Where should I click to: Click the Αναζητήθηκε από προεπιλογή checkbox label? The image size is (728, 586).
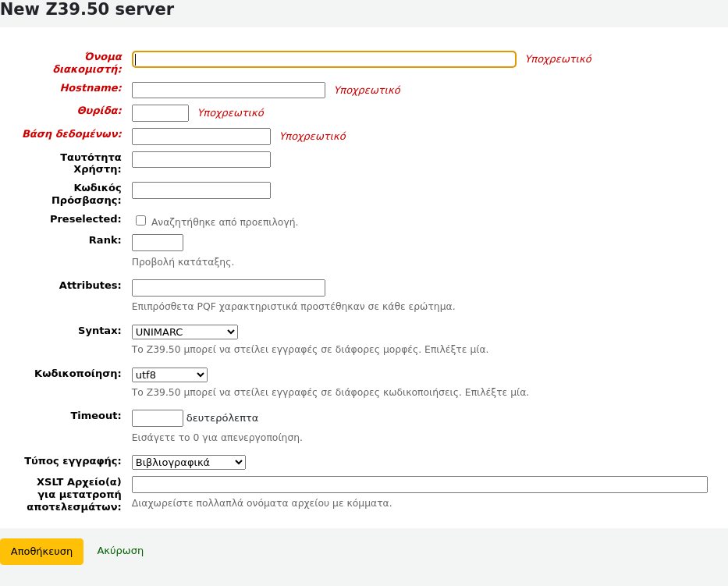tap(225, 222)
